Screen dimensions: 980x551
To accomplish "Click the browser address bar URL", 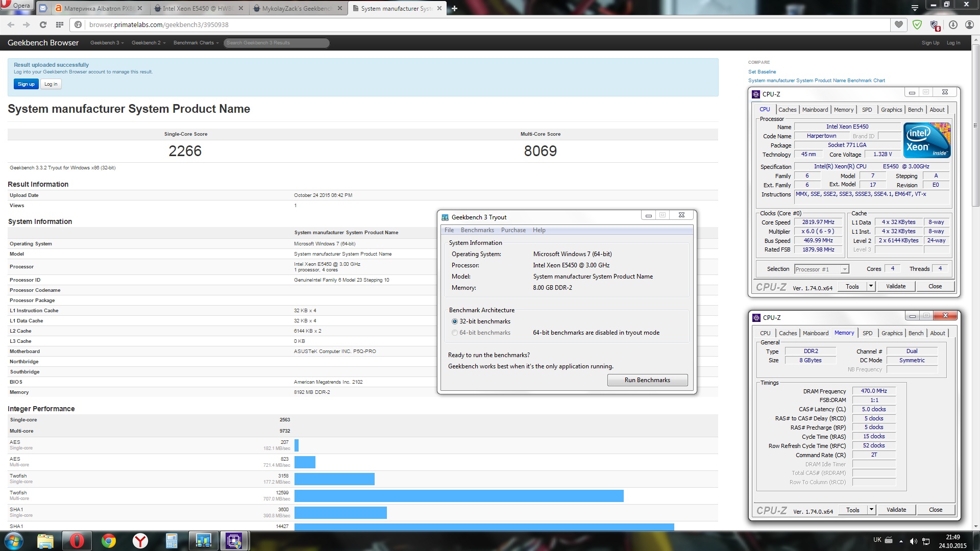I will (x=159, y=24).
